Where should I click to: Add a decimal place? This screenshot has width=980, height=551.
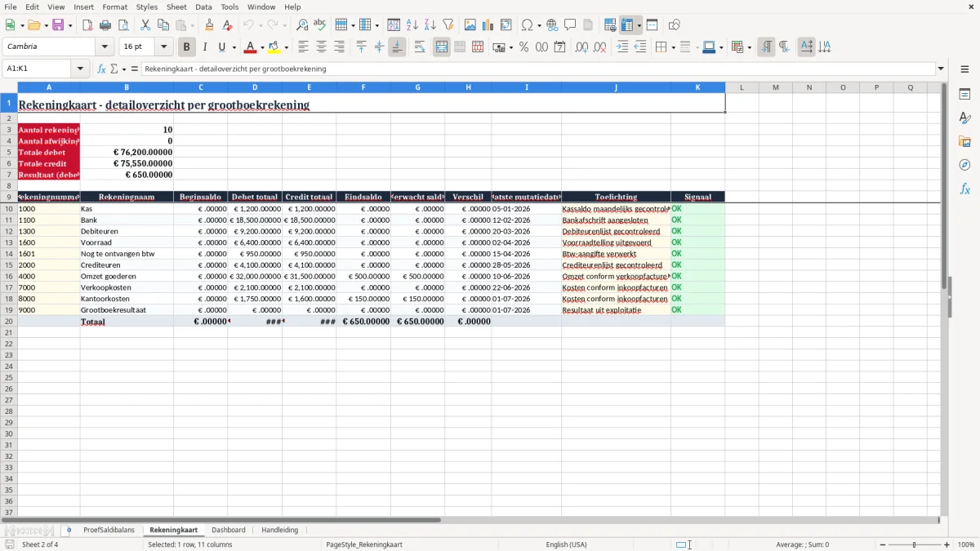[582, 47]
